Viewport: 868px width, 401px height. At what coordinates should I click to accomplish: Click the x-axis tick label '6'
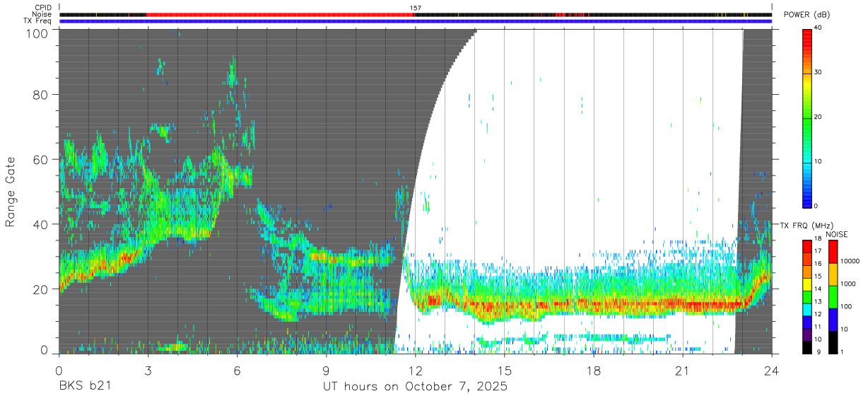[237, 371]
